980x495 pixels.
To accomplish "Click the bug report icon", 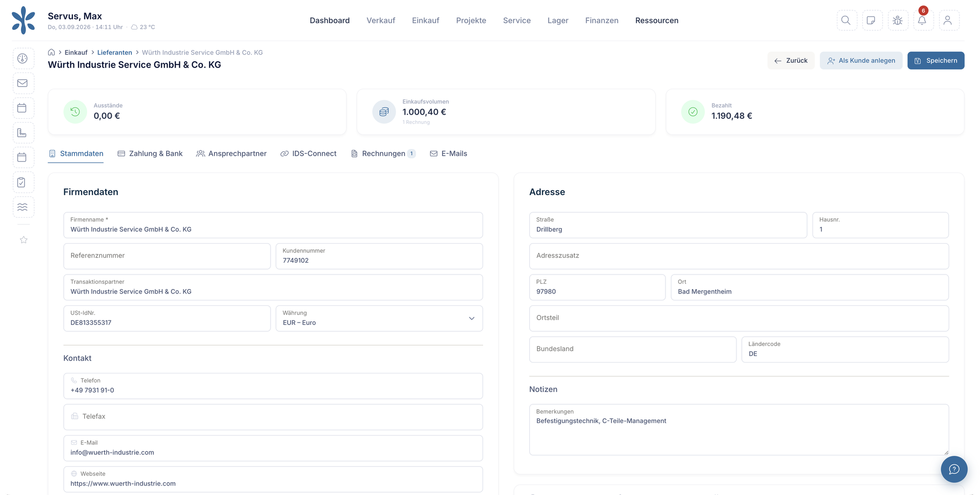I will click(898, 21).
